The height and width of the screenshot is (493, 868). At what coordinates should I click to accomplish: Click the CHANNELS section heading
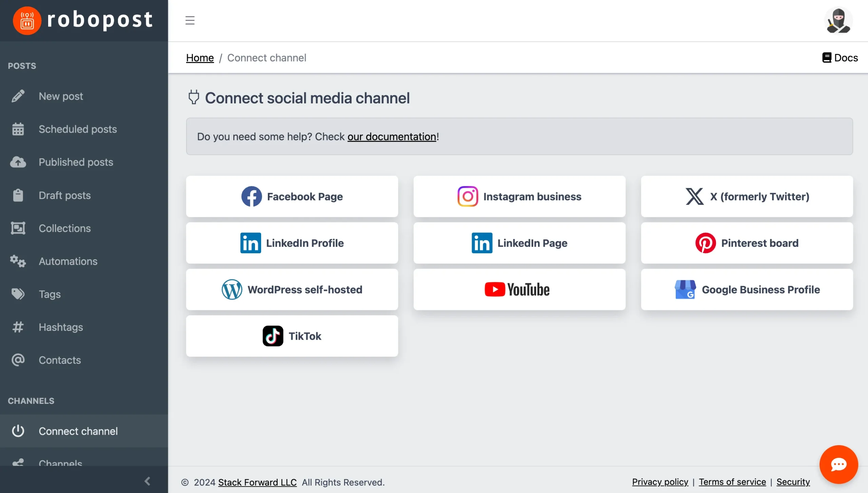pos(31,401)
